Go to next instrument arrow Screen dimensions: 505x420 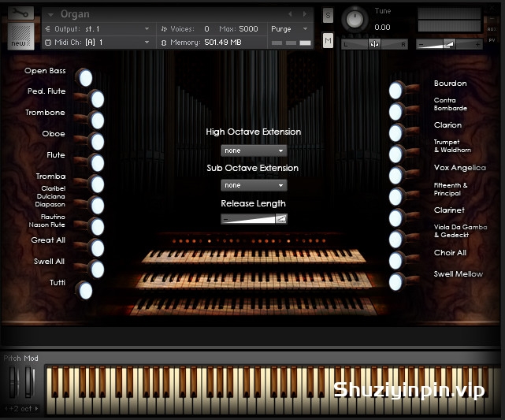[305, 14]
